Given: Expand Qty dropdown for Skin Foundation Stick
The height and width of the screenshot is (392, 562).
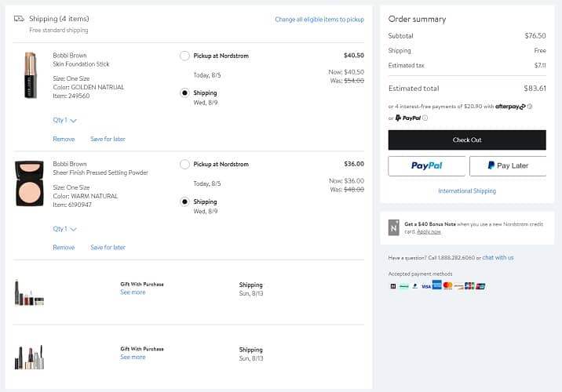Looking at the screenshot, I should point(64,121).
